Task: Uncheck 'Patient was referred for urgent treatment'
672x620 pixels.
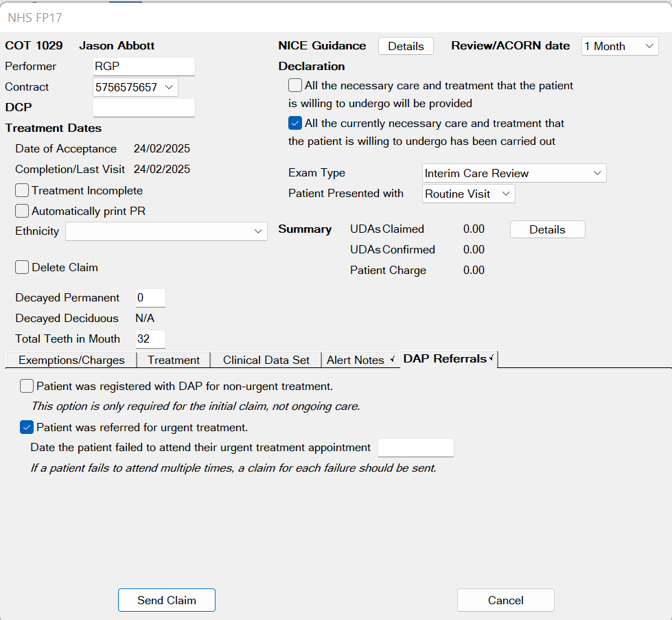Action: tap(27, 427)
